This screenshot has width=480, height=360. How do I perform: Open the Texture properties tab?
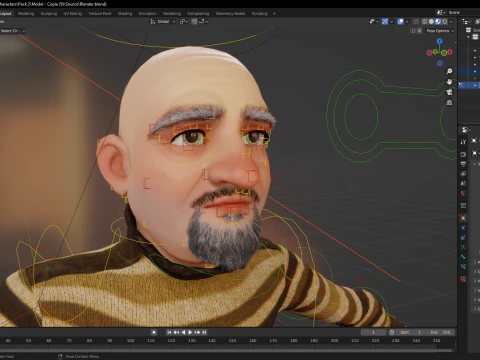[463, 279]
